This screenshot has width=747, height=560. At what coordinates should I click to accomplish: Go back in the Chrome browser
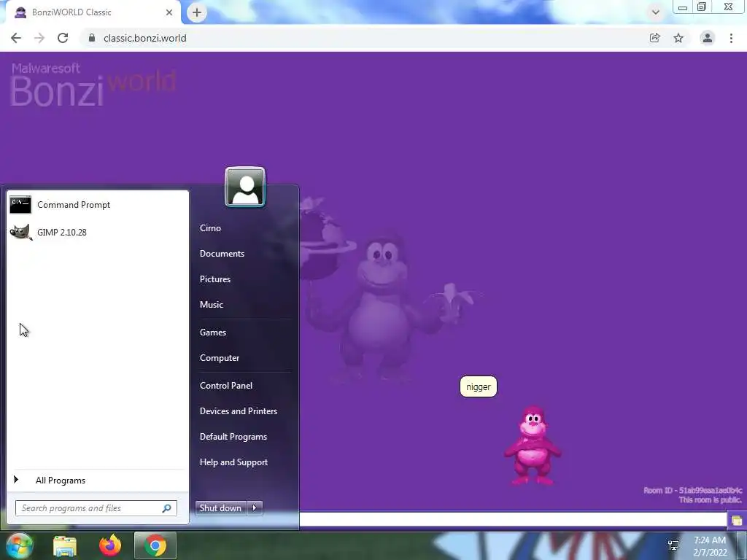click(16, 38)
